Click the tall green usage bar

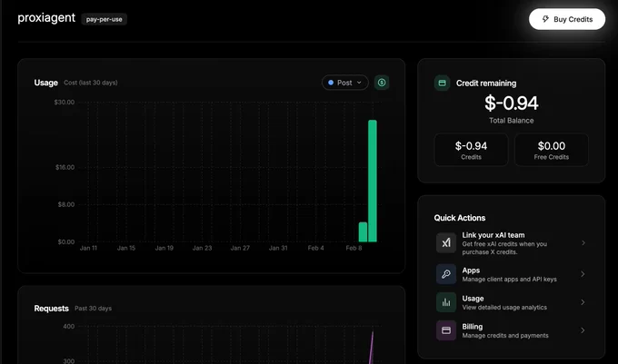pyautogui.click(x=373, y=181)
